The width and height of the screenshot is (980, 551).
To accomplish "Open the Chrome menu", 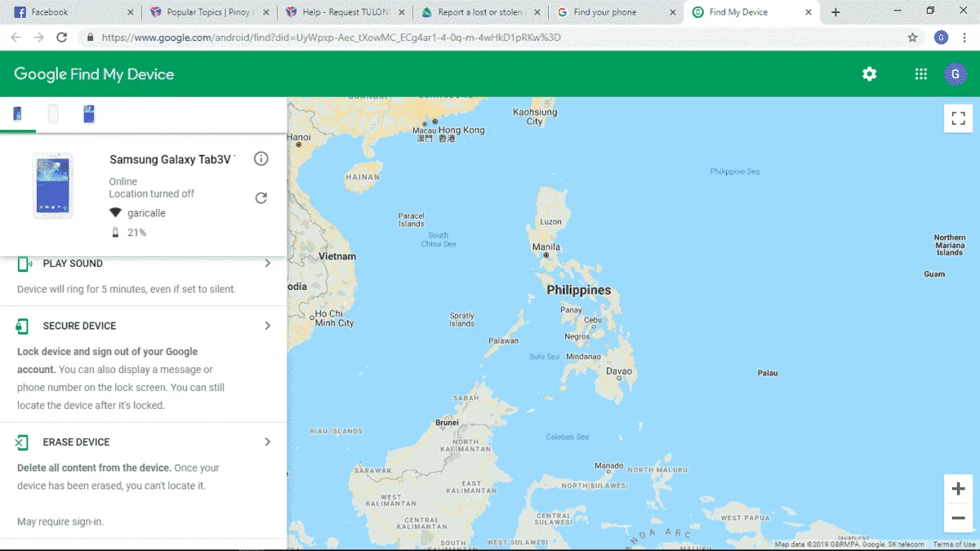I will point(964,38).
